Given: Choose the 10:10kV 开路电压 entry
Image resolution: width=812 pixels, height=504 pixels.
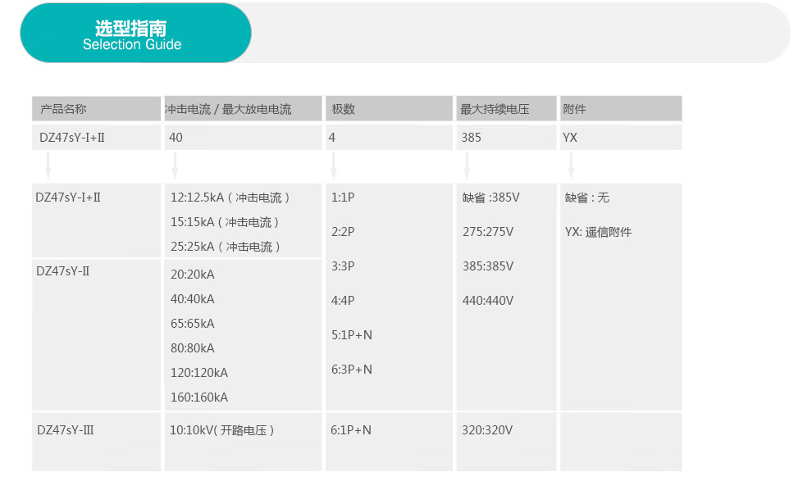Looking at the screenshot, I should coord(221,430).
